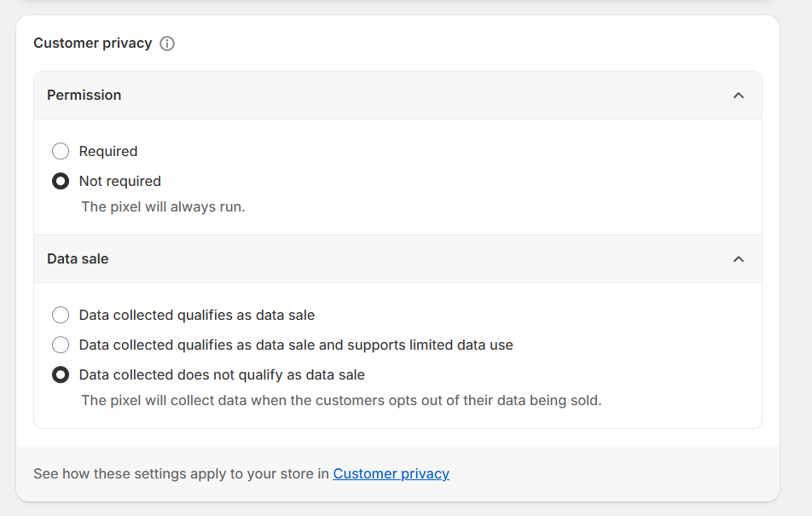This screenshot has height=516, width=812.
Task: Choose the 'supports limited data use' radio option
Action: 61,345
